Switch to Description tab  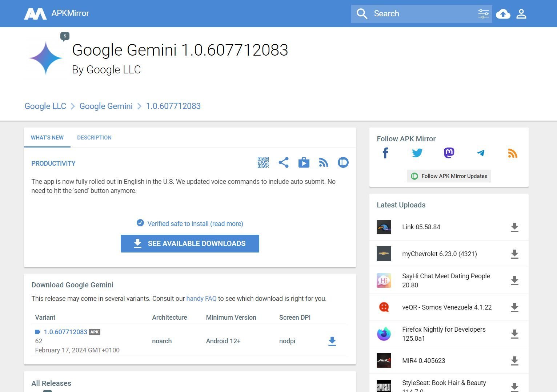[94, 138]
